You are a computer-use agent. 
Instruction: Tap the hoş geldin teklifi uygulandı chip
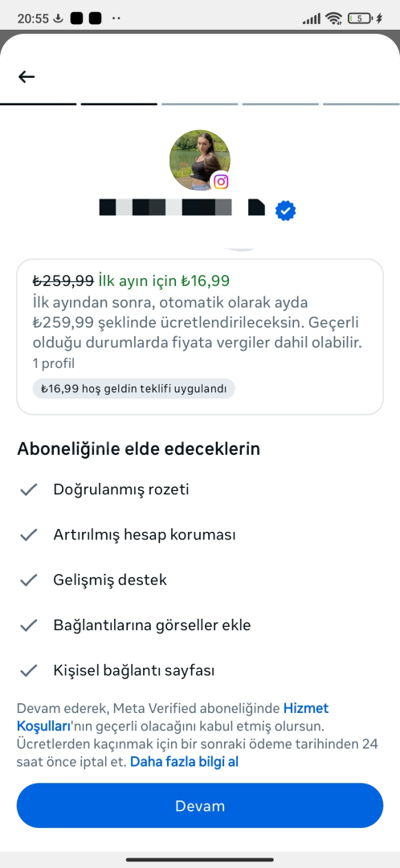(134, 389)
